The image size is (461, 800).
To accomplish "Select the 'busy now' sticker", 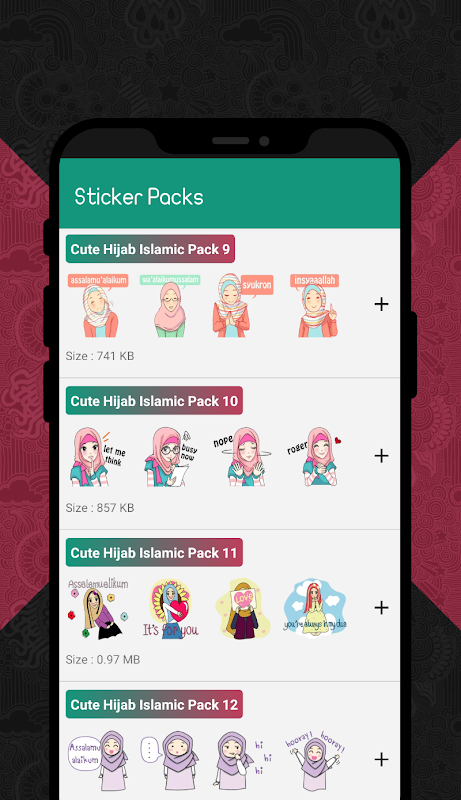I will coord(171,456).
